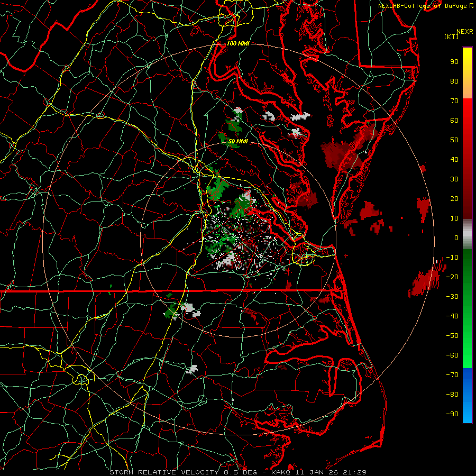Click the "50 NMI" range ring label
Viewport: 476px width, 476px height.
(x=238, y=141)
